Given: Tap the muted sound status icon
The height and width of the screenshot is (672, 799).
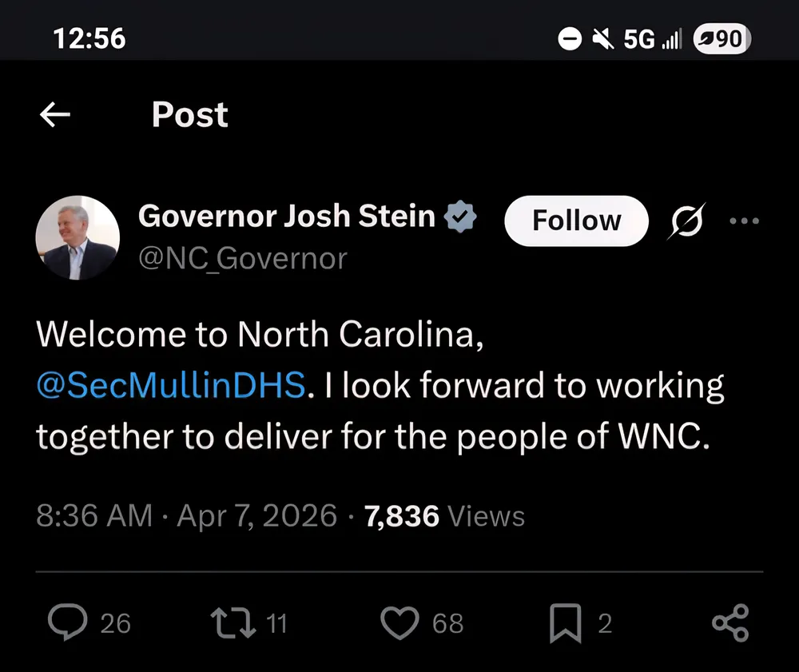Looking at the screenshot, I should [602, 38].
